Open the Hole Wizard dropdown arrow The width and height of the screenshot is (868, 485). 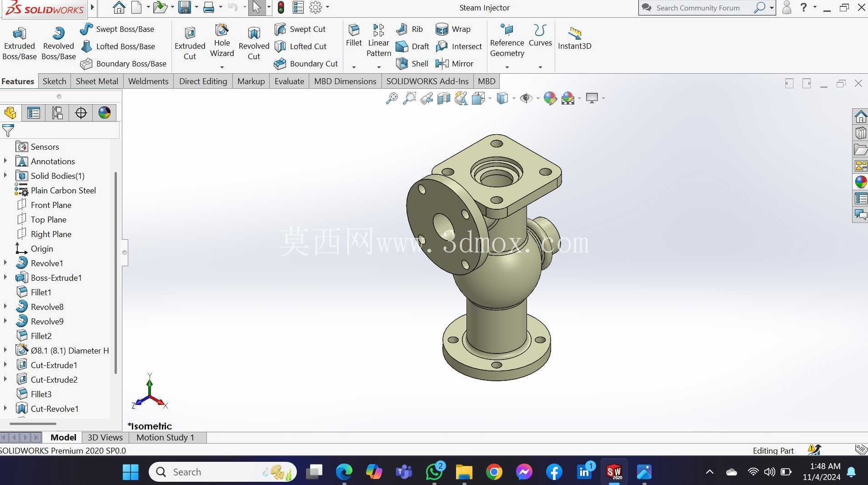[x=222, y=67]
